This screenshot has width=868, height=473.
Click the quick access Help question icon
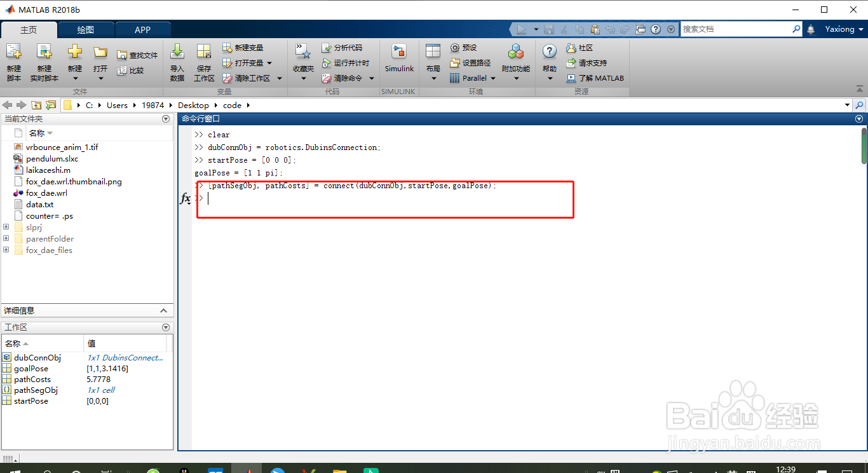(x=656, y=29)
